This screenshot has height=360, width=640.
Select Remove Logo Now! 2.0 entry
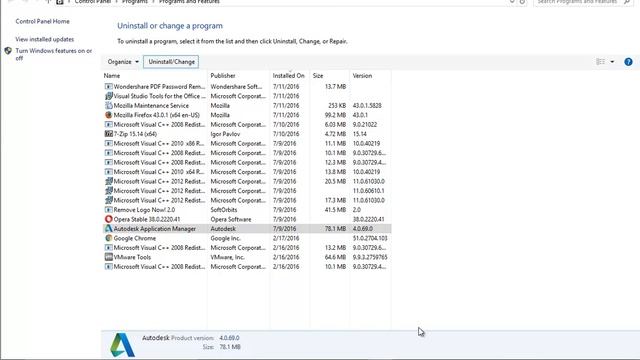pos(144,210)
